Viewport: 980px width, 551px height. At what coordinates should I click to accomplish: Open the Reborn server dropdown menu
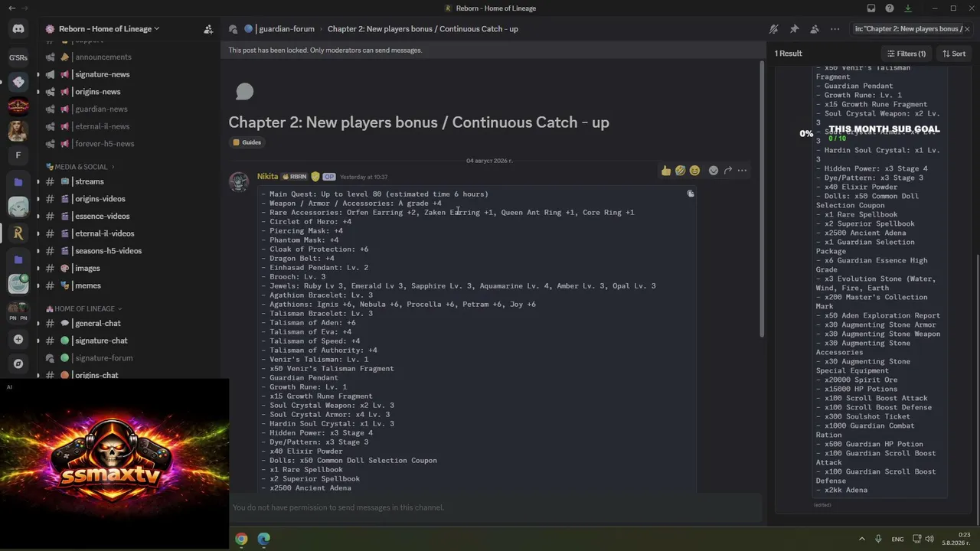(109, 29)
